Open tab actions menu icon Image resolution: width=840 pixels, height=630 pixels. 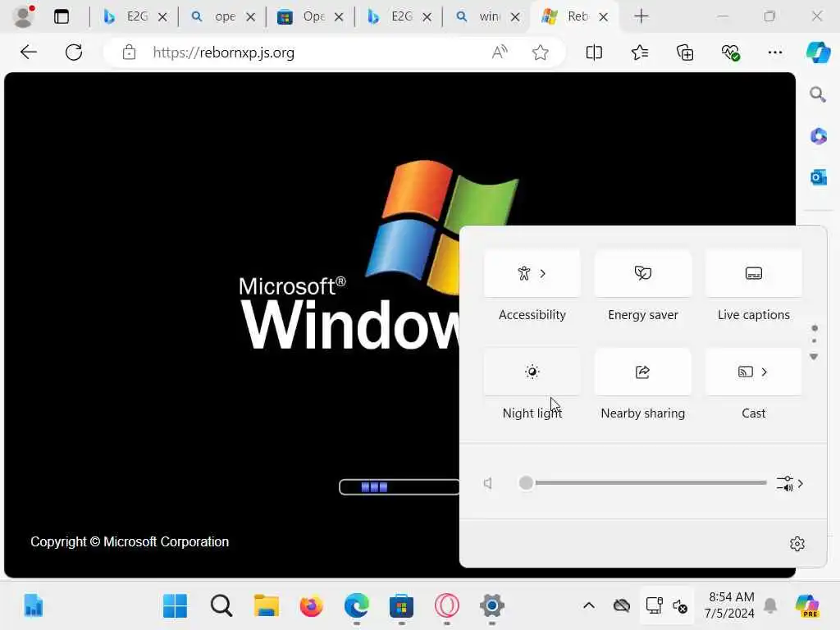(x=61, y=16)
